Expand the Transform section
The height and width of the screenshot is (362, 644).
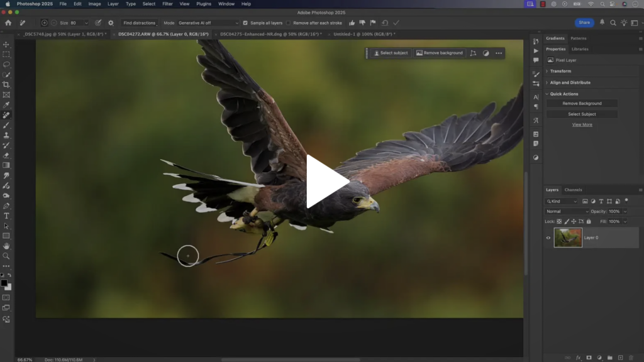560,71
